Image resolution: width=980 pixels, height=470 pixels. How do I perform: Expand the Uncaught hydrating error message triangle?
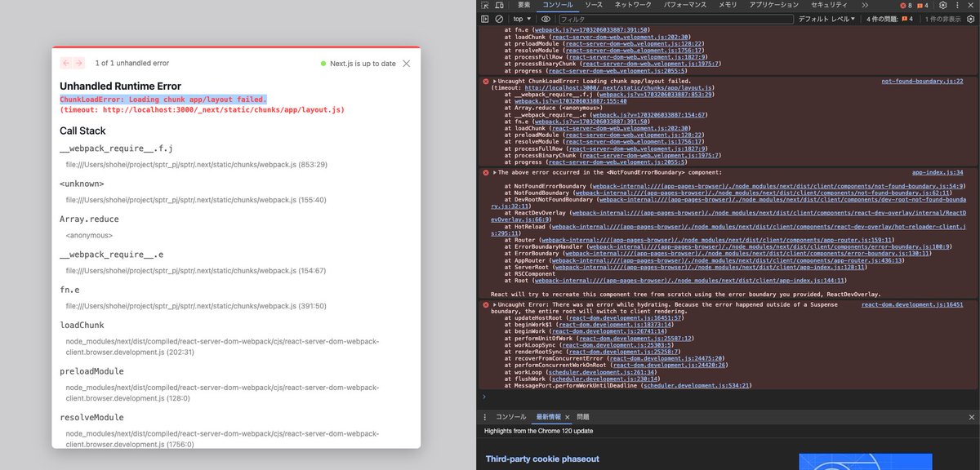pyautogui.click(x=495, y=304)
